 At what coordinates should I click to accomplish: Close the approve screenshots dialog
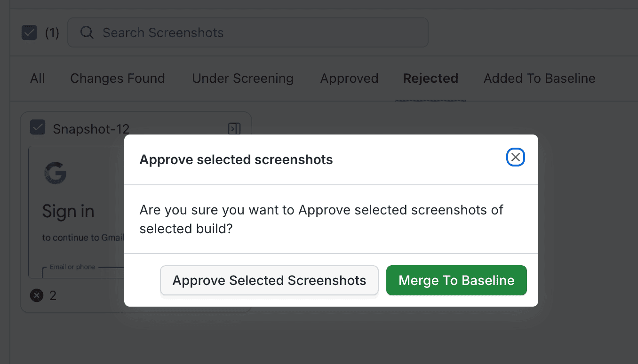click(x=515, y=158)
